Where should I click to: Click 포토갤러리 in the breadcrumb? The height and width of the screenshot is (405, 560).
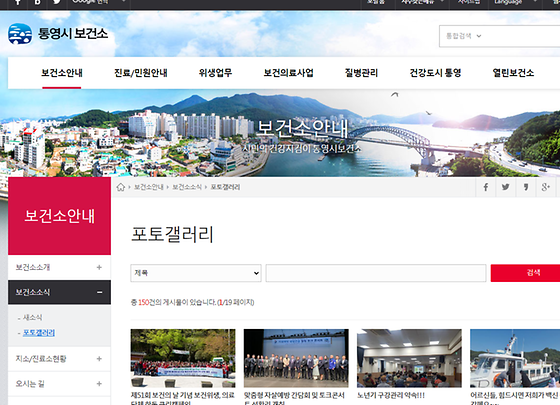(225, 187)
